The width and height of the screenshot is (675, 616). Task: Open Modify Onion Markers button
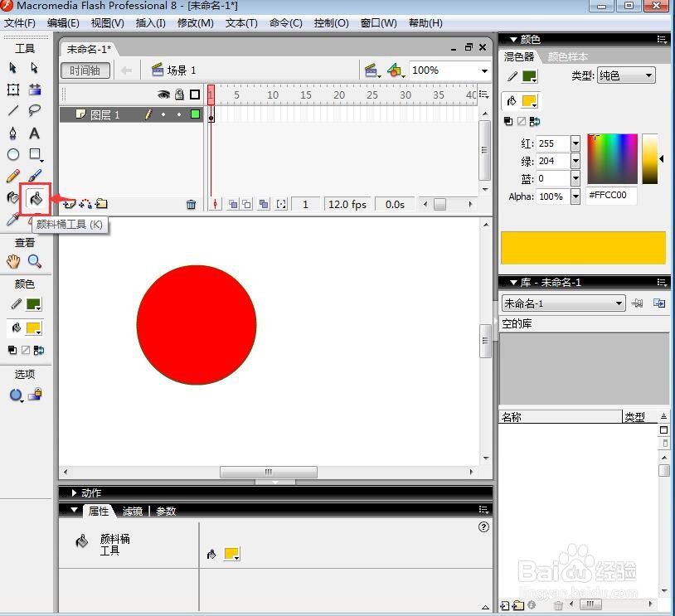(281, 205)
